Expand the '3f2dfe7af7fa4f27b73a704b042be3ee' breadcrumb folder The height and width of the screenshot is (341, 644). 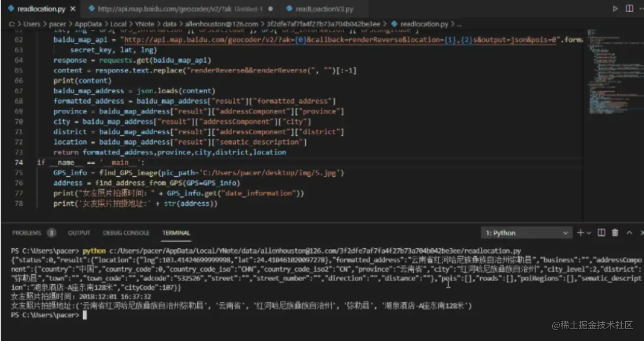pyautogui.click(x=324, y=24)
